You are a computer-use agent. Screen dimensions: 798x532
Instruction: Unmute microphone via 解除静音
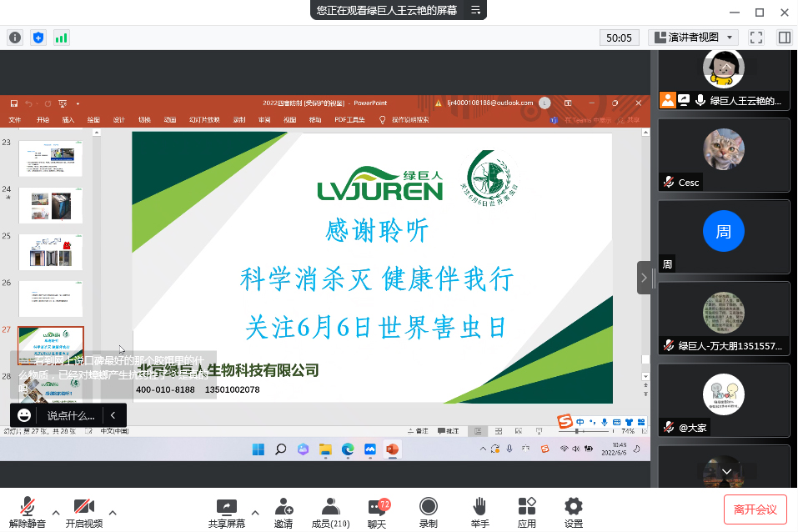tap(28, 512)
